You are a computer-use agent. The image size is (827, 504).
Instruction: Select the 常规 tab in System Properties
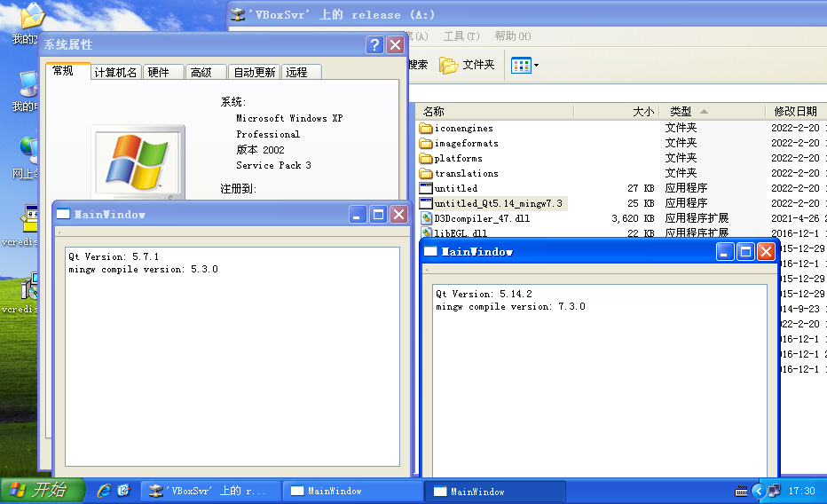click(x=67, y=71)
